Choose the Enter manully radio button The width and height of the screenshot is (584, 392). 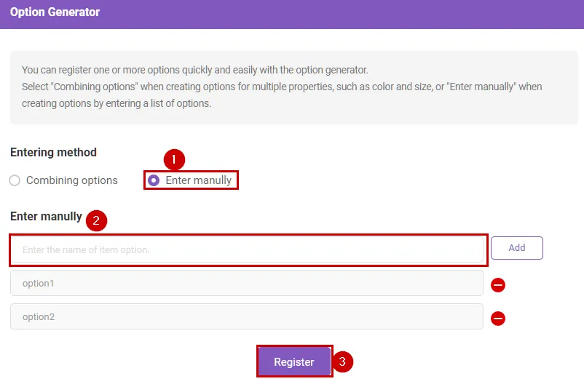pyautogui.click(x=154, y=180)
